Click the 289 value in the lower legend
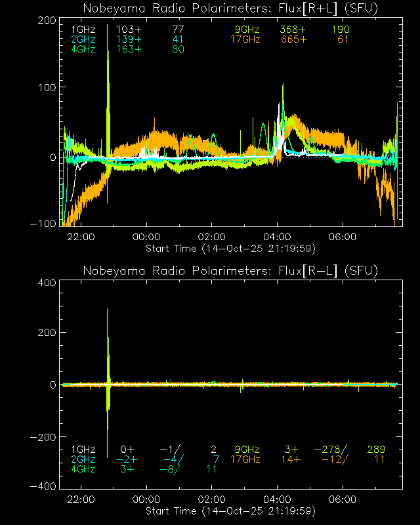The image size is (420, 525). click(x=375, y=450)
